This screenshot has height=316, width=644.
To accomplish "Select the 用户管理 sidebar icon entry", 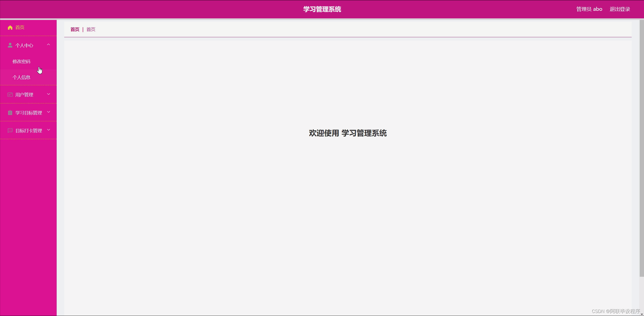I will pyautogui.click(x=24, y=95).
